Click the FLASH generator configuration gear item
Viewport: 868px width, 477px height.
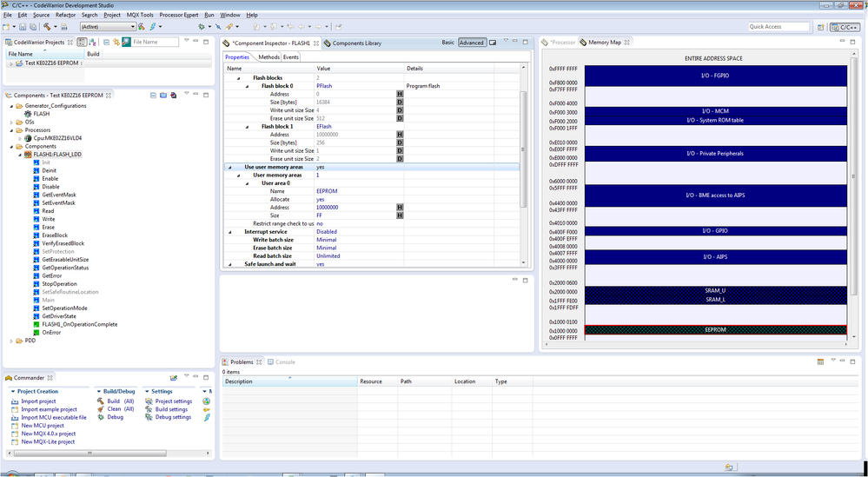click(x=37, y=114)
